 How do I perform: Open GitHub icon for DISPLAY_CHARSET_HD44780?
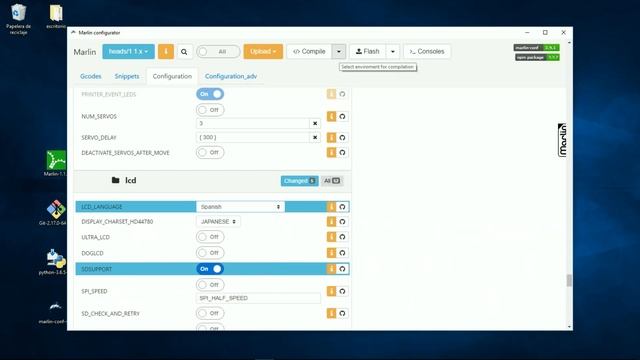coord(342,222)
